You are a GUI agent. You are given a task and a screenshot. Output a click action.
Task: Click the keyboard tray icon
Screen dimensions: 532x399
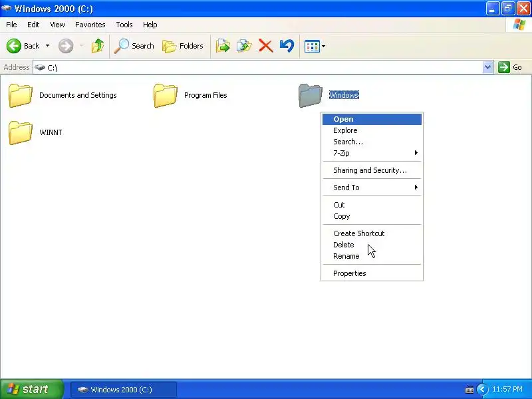click(x=469, y=390)
